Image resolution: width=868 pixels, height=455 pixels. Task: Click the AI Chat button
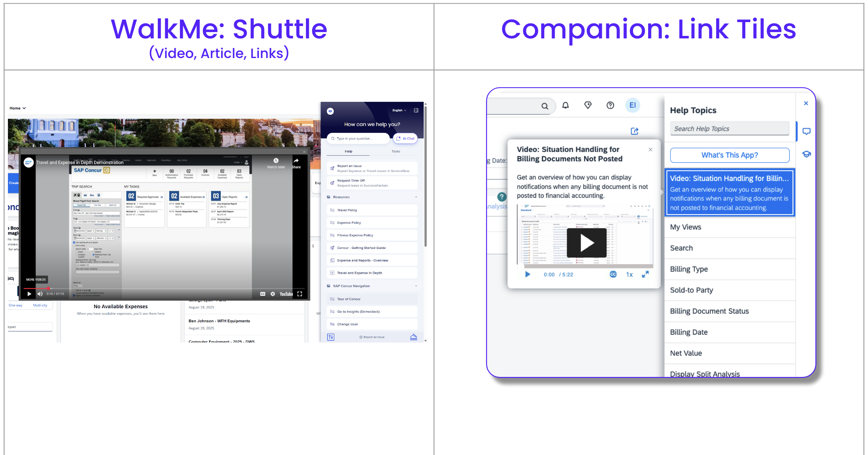pyautogui.click(x=405, y=139)
